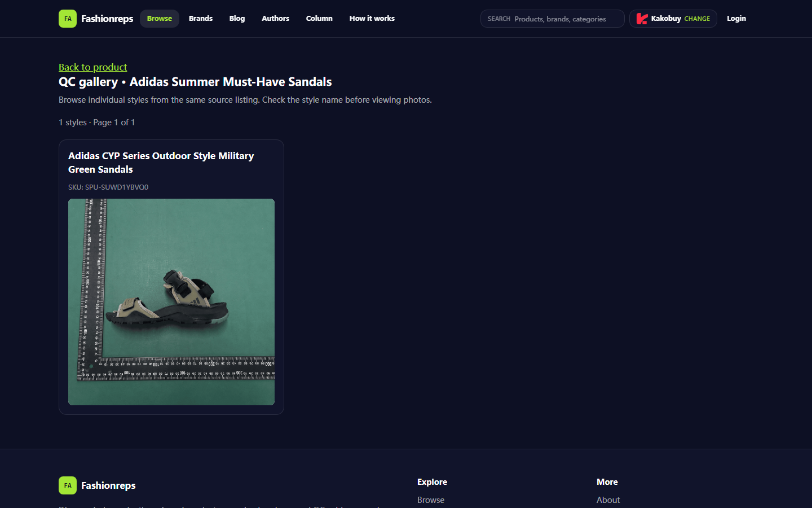Open the Browse navigation tab
Viewport: 812px width, 508px height.
[160, 19]
